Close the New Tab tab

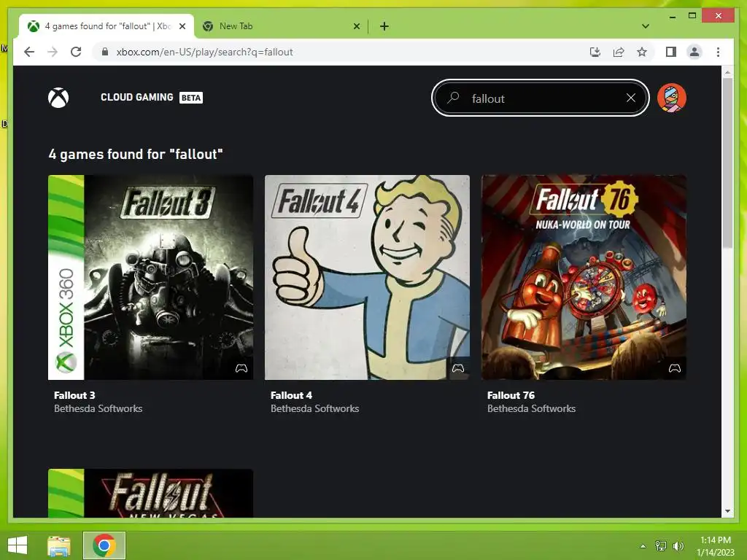tap(356, 26)
